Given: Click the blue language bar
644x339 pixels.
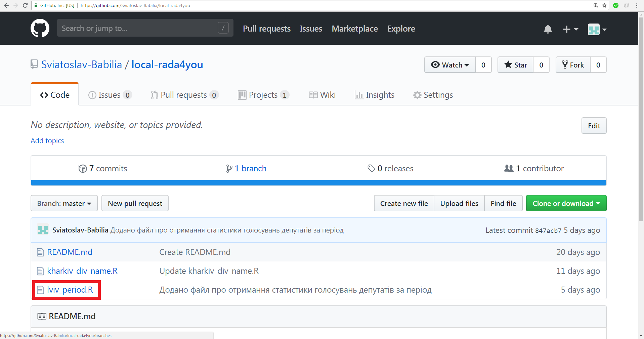Looking at the screenshot, I should pos(318,183).
